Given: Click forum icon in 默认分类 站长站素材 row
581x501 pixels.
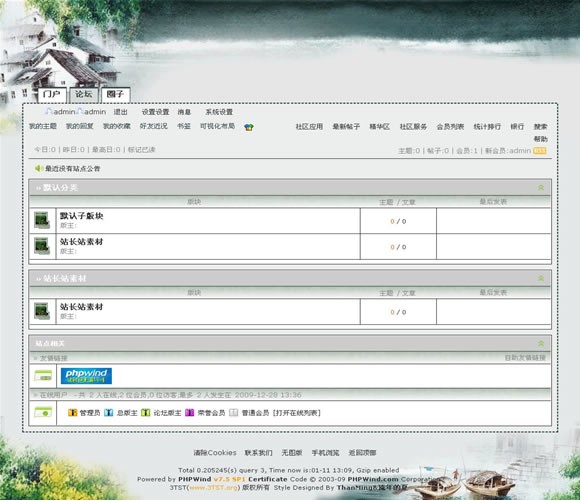Looking at the screenshot, I should pyautogui.click(x=42, y=246).
